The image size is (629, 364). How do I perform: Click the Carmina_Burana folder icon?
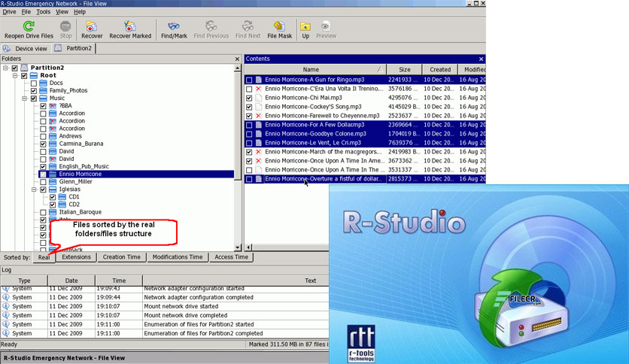[x=53, y=144]
